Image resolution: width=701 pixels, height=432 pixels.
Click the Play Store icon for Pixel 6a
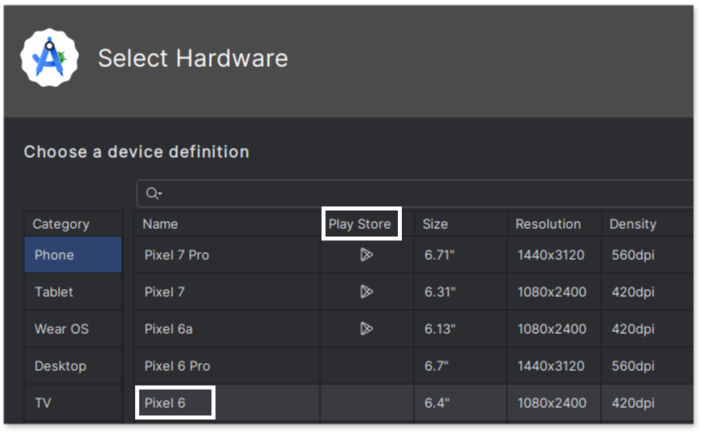click(366, 328)
